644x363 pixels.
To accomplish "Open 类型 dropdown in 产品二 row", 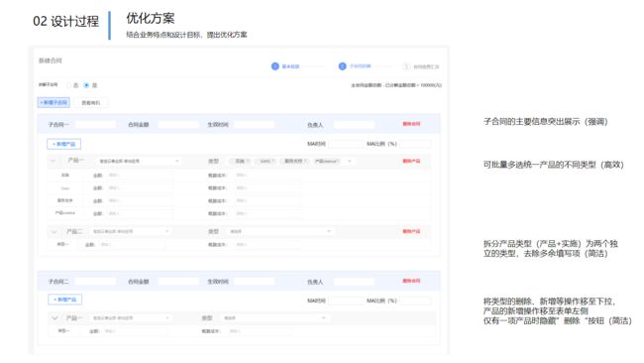I will 279,231.
